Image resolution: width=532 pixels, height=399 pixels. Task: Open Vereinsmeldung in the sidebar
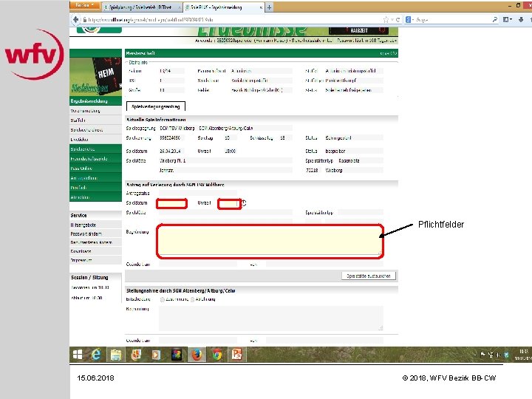(95, 111)
